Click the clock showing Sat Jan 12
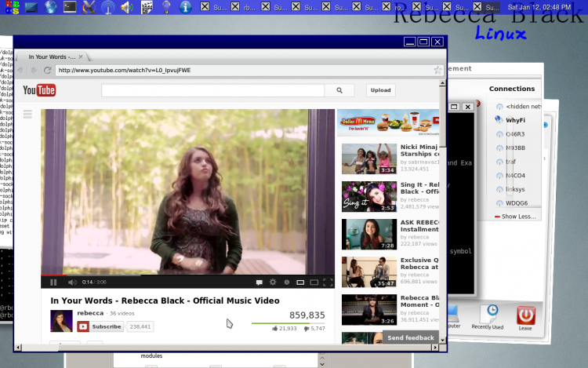Viewport: 588px width, 368px height. coord(539,7)
